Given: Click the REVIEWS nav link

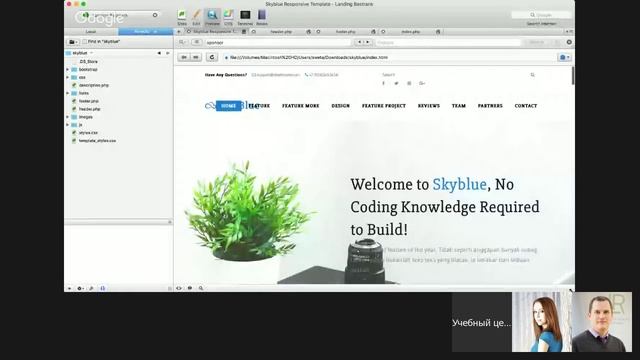Looking at the screenshot, I should [x=429, y=106].
